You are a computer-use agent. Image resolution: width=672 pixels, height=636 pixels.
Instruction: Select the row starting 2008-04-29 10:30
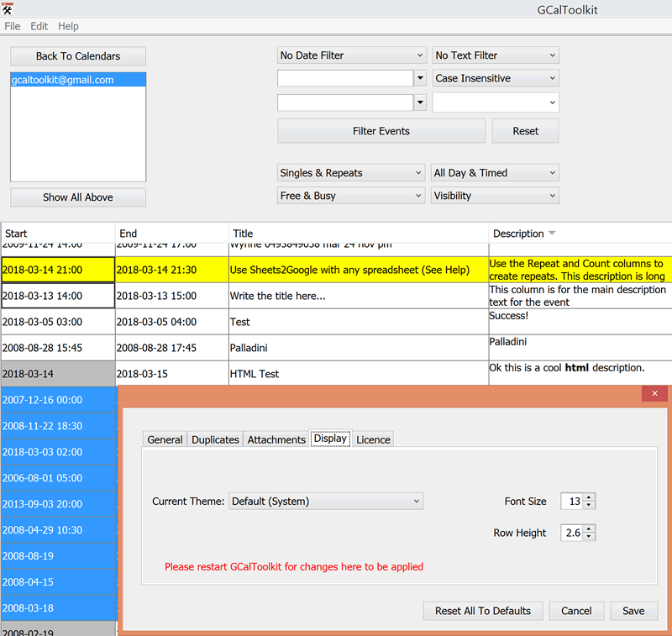pos(59,530)
